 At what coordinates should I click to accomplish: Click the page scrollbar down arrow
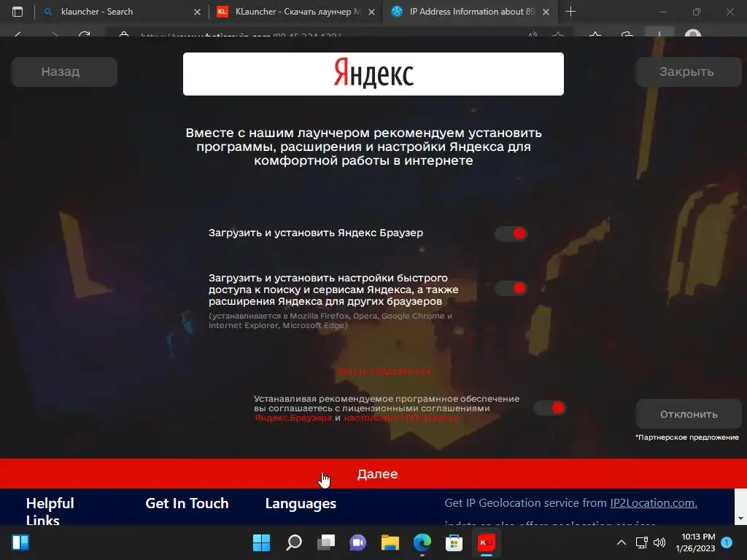(x=740, y=518)
